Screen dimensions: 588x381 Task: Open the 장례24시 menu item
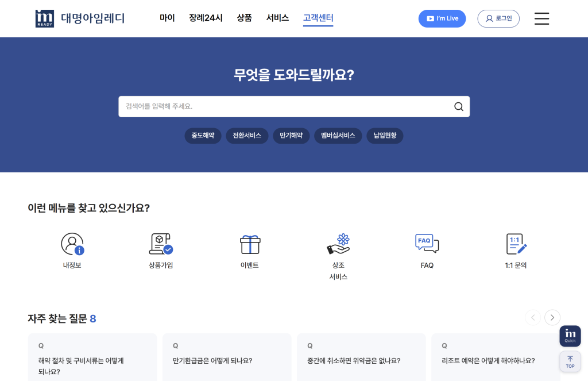click(206, 18)
